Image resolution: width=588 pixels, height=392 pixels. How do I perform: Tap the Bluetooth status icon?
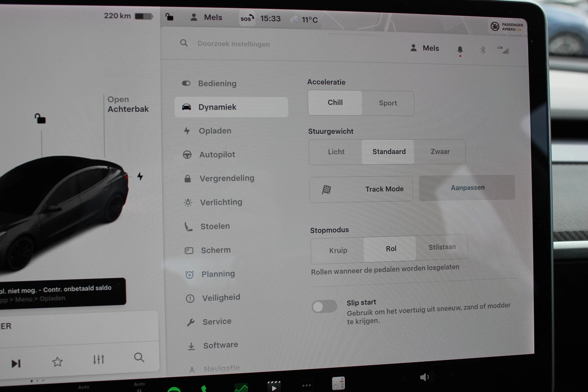click(483, 49)
